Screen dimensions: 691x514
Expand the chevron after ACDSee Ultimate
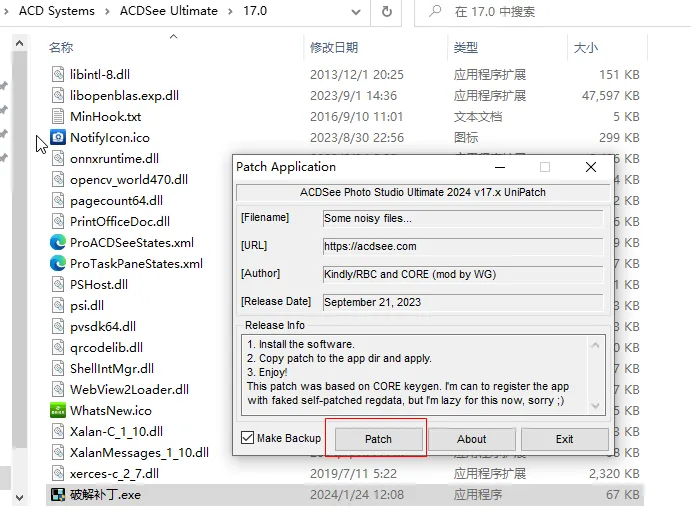tap(230, 11)
